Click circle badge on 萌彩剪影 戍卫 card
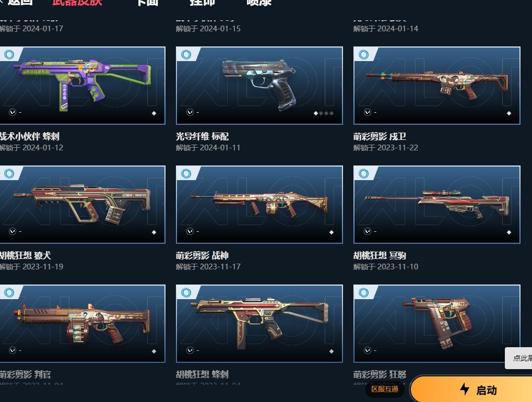The width and height of the screenshot is (532, 402). (364, 54)
